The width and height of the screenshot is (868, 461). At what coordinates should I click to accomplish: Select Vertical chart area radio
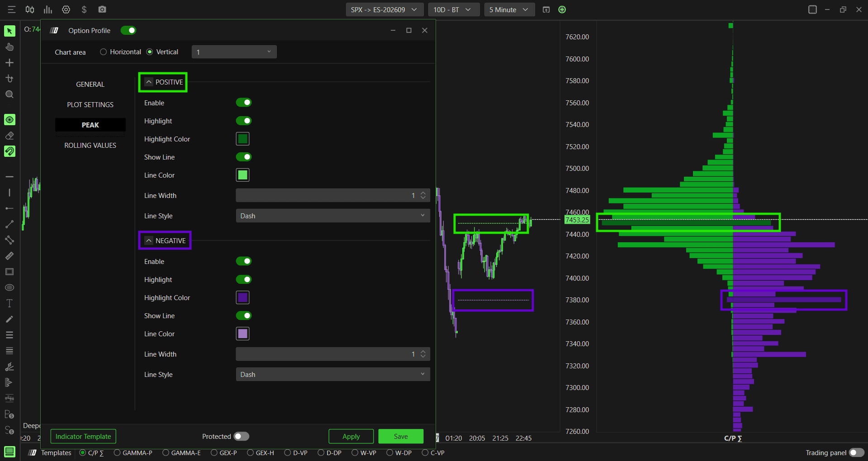click(150, 52)
